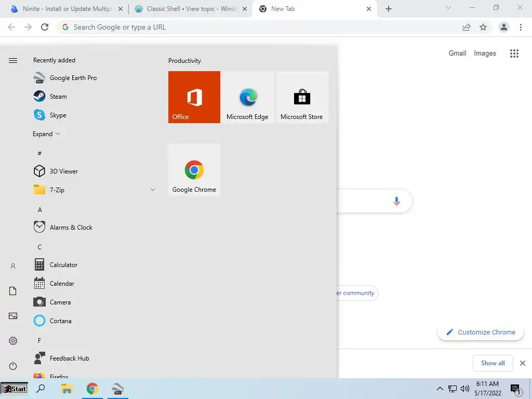This screenshot has width=532, height=399.
Task: Open Documents from the Start sidebar
Action: (x=13, y=291)
